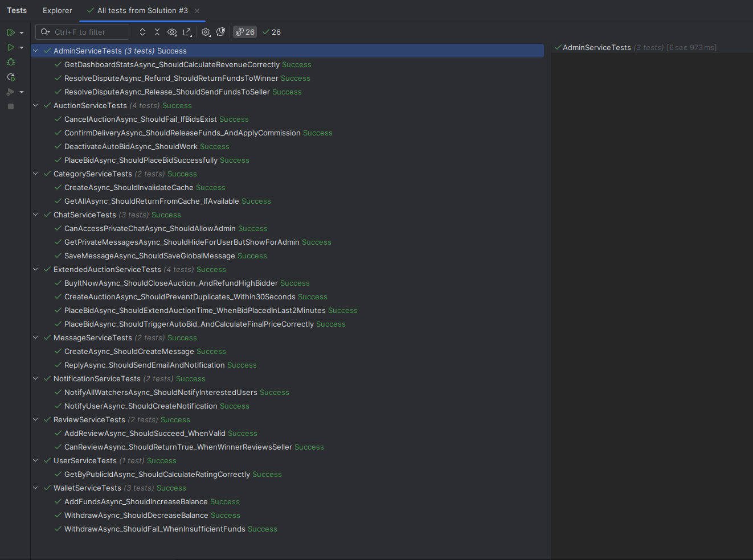
Task: Collapse the ExtendedAuctionServiceTests node
Action: tap(35, 269)
